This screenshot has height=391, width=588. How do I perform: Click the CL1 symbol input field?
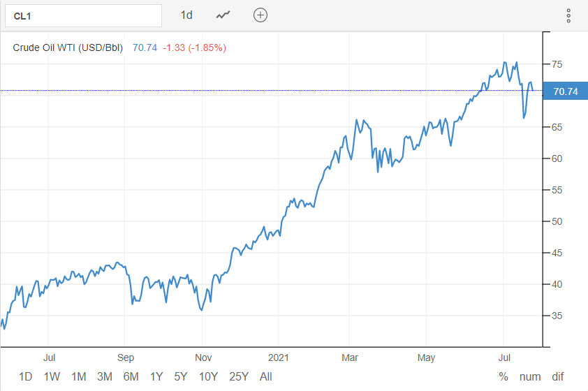(x=82, y=15)
